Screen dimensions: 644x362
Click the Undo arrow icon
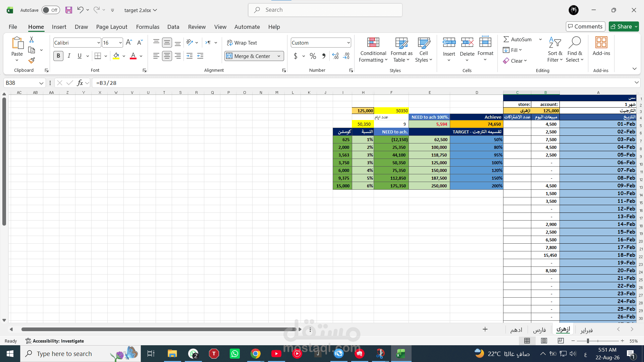pyautogui.click(x=80, y=10)
